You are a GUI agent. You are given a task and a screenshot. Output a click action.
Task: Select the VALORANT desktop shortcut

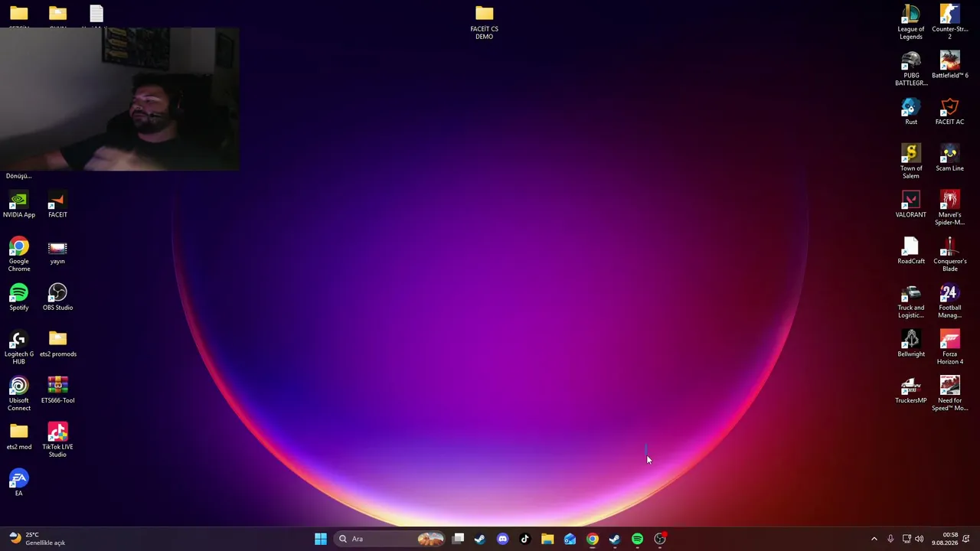click(910, 204)
